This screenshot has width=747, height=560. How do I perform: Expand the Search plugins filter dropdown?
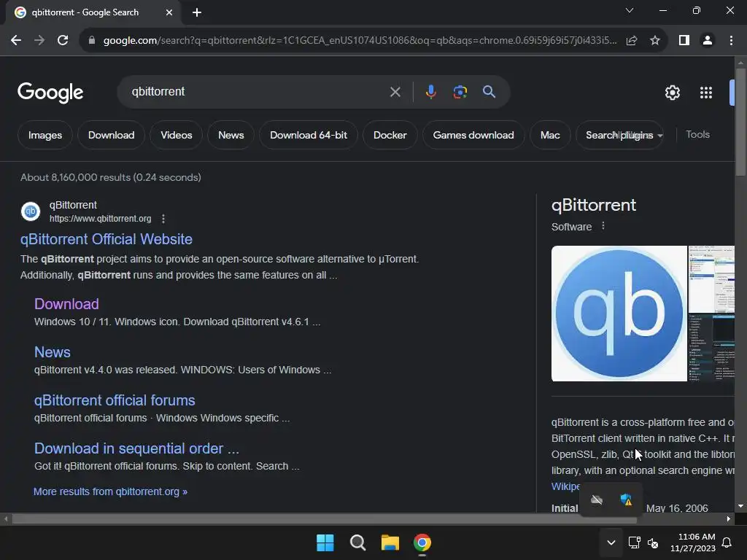point(619,135)
